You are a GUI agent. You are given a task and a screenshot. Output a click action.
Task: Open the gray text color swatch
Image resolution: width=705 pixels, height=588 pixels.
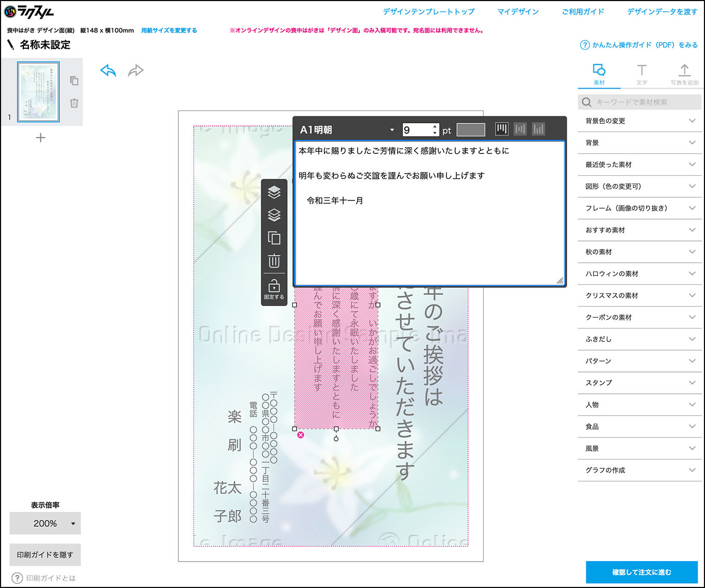471,130
